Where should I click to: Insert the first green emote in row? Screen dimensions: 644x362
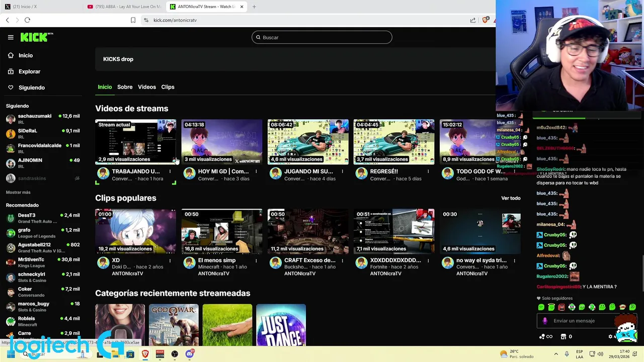(x=541, y=307)
